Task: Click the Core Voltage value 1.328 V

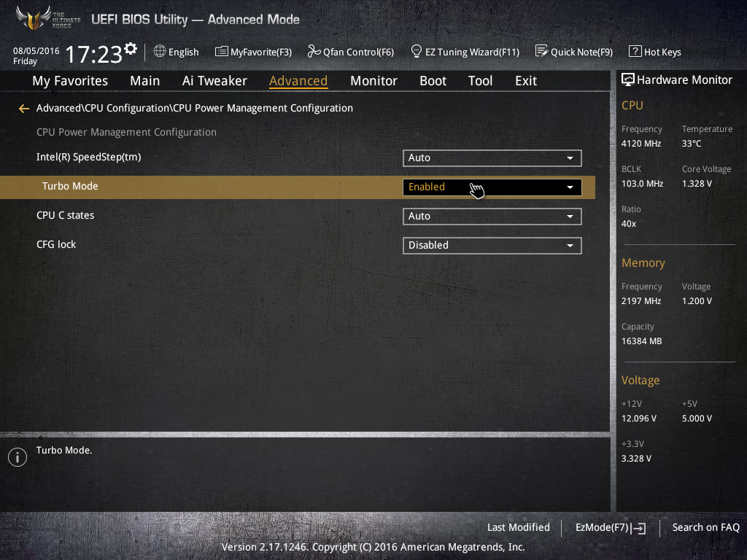Action: (x=697, y=183)
